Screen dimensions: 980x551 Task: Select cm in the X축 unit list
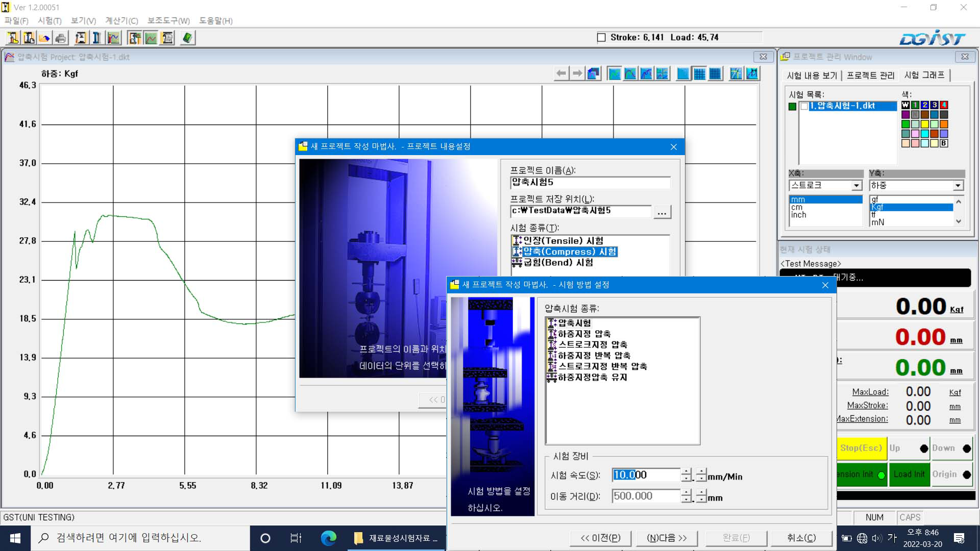(x=797, y=208)
